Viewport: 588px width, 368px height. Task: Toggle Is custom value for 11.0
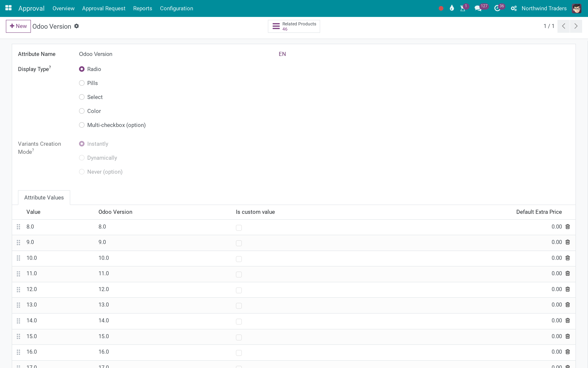(239, 275)
